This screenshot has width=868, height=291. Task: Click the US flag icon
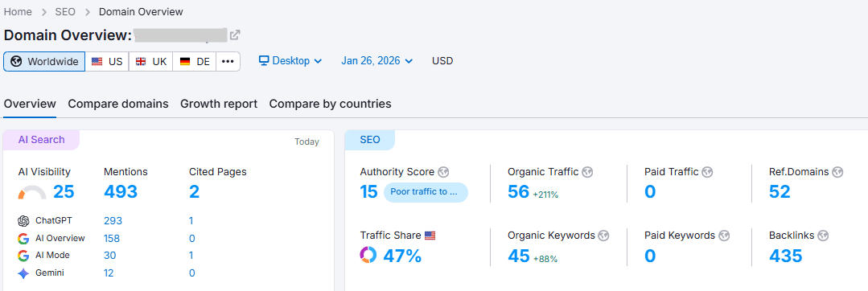point(97,61)
